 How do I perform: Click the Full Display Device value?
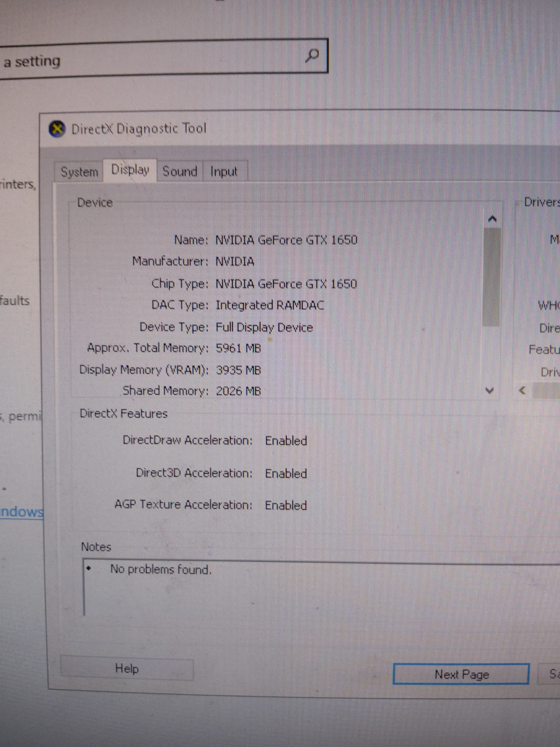[x=264, y=327]
